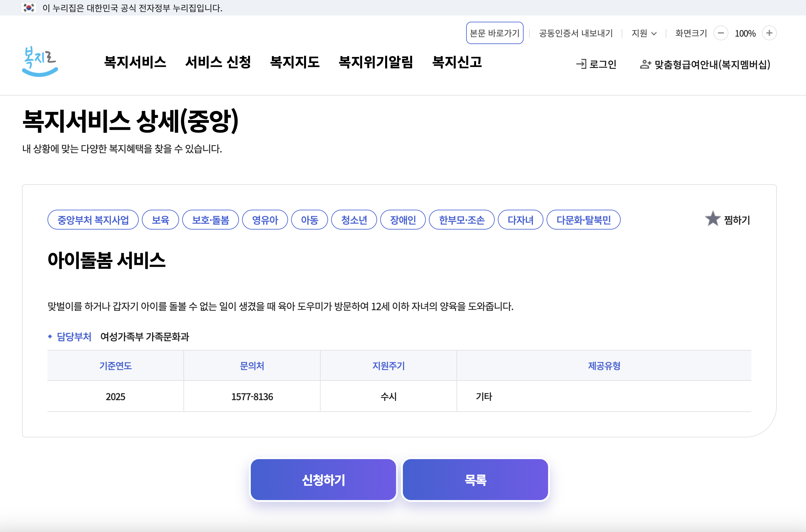Open the 복지지도 menu
Viewport: 806px width, 532px height.
click(x=295, y=62)
